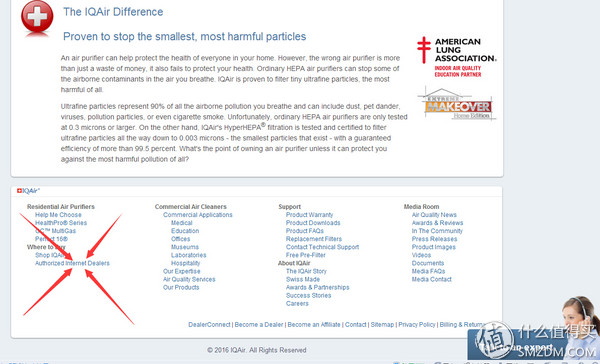This screenshot has height=364, width=600.
Task: Open Authorized Internet Dealers link
Action: (x=72, y=263)
